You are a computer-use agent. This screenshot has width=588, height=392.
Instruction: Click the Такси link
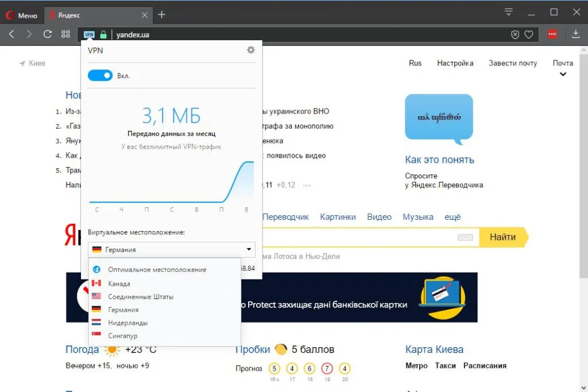pyautogui.click(x=445, y=366)
